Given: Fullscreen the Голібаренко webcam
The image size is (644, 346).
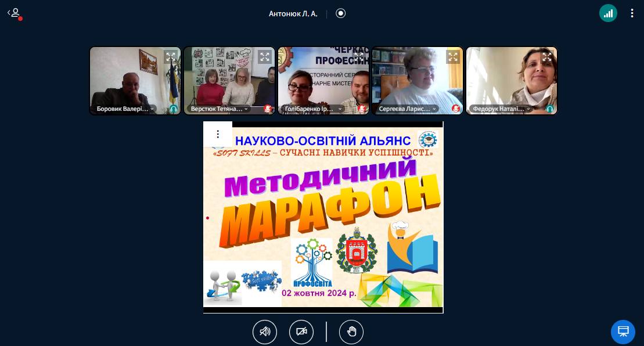Looking at the screenshot, I should click(359, 57).
